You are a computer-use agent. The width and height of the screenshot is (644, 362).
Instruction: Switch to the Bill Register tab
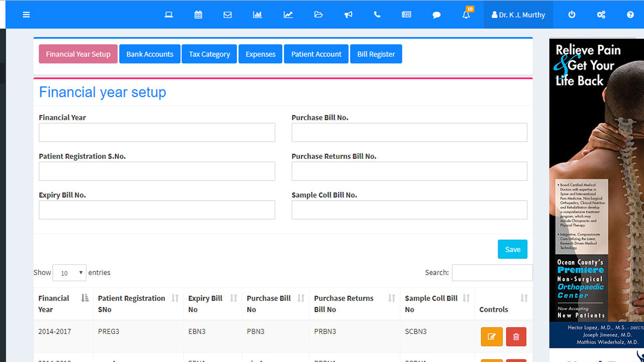(x=376, y=54)
